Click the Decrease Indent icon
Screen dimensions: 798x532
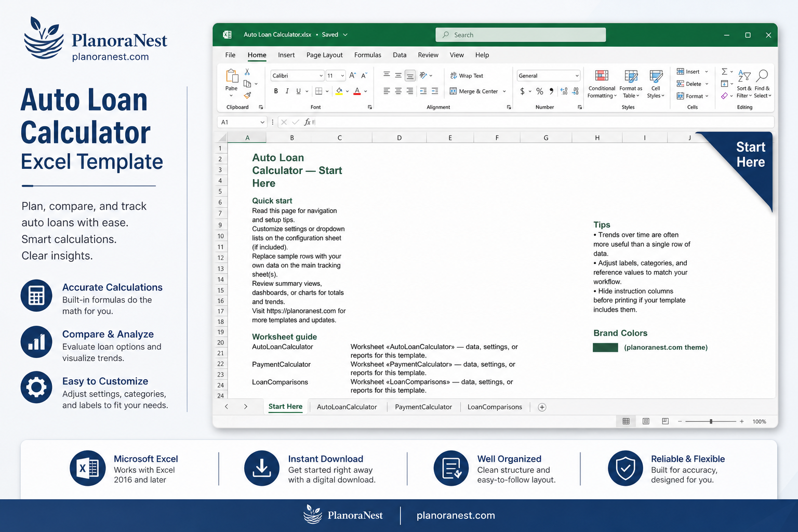[x=423, y=91]
